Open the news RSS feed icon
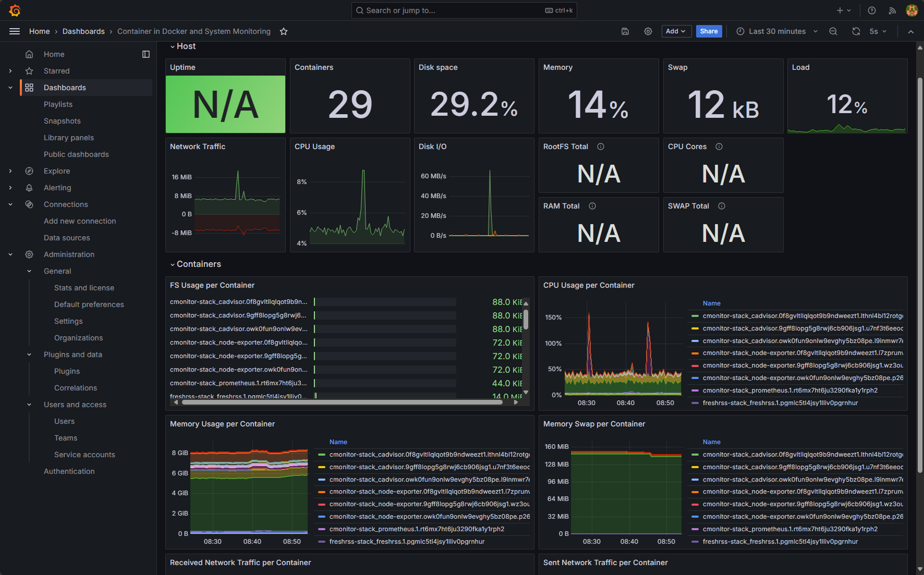924x575 pixels. coord(892,10)
